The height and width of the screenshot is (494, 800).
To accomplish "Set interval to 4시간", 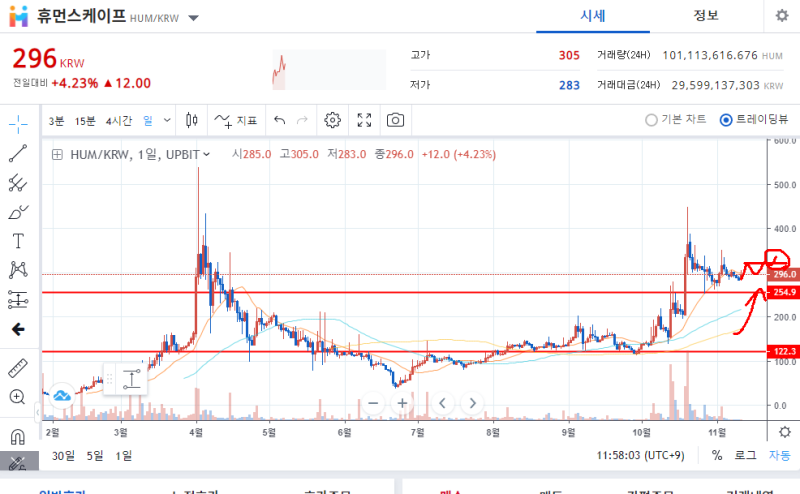I will [x=119, y=121].
